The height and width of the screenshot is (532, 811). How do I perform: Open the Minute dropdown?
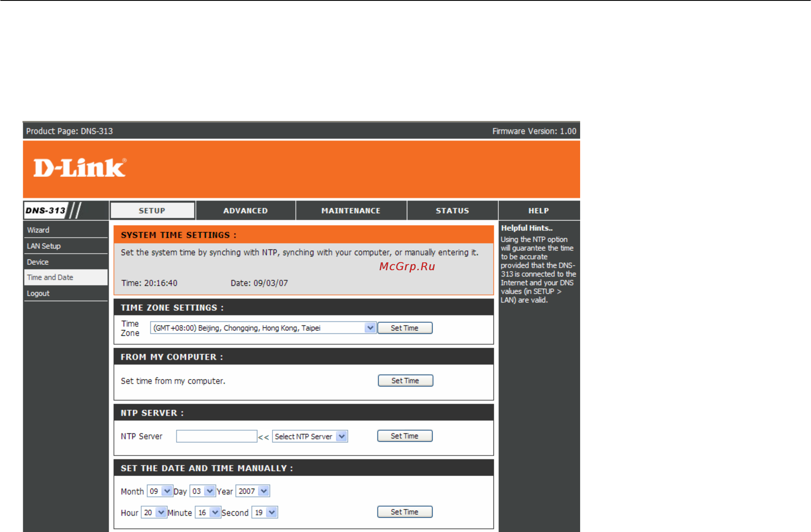(x=208, y=512)
